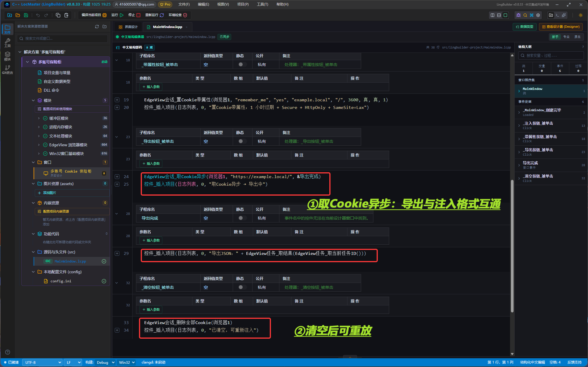Open the UTF-8 encoding dropdown
This screenshot has width=588, height=367.
(x=43, y=362)
